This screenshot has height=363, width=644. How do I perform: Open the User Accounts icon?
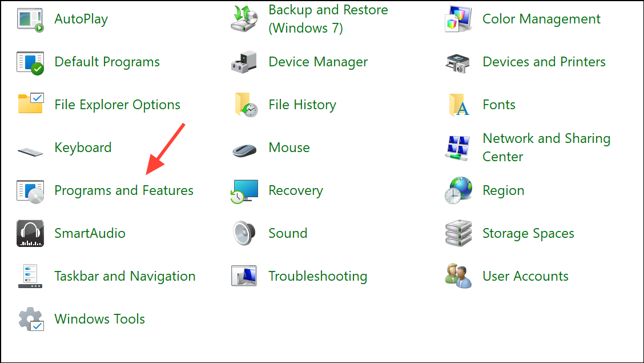(458, 276)
